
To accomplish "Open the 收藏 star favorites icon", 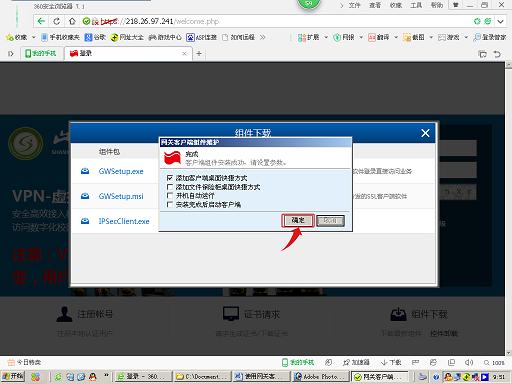I will coord(10,37).
